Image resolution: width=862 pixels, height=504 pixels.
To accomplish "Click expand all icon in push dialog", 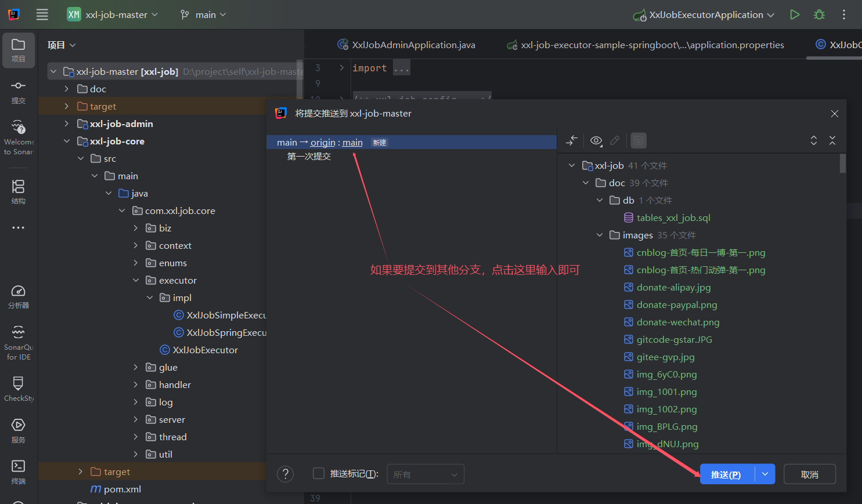I will pyautogui.click(x=814, y=140).
